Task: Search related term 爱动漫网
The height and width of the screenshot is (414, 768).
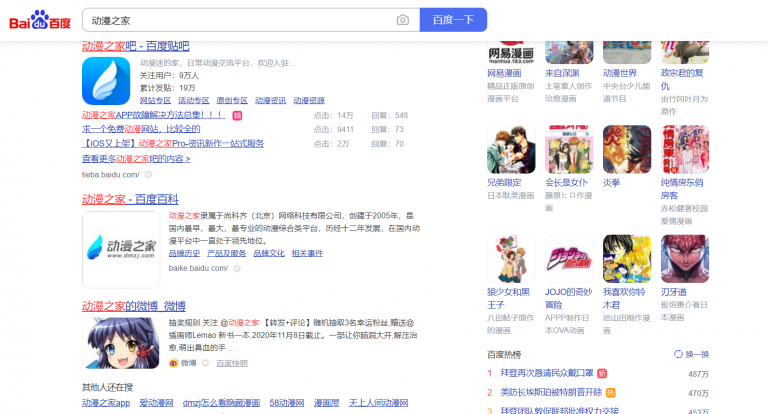Action: [156, 403]
